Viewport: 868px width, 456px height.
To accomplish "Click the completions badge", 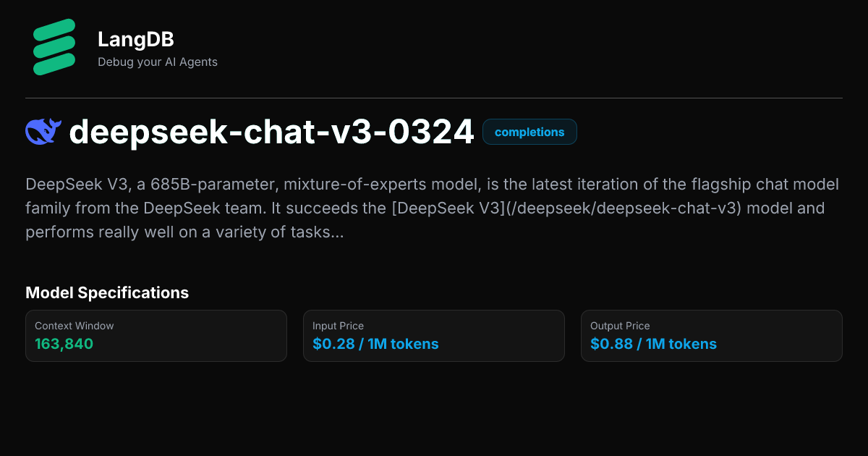I will (529, 132).
